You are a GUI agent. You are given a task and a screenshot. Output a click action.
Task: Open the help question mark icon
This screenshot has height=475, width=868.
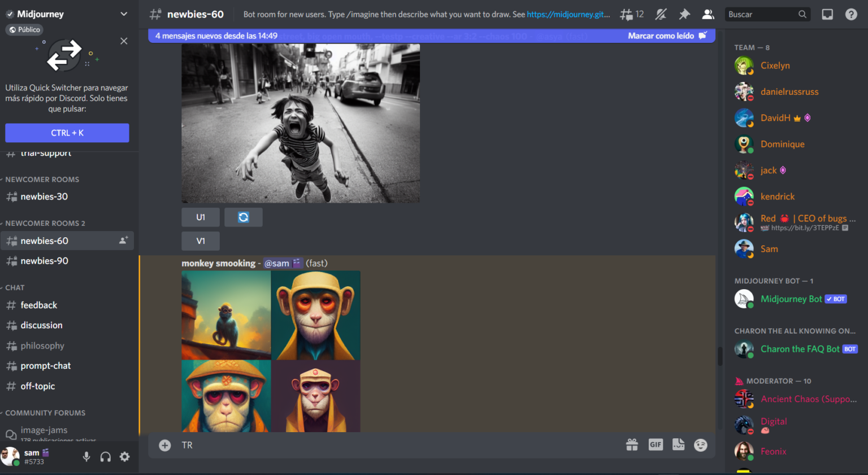(851, 15)
